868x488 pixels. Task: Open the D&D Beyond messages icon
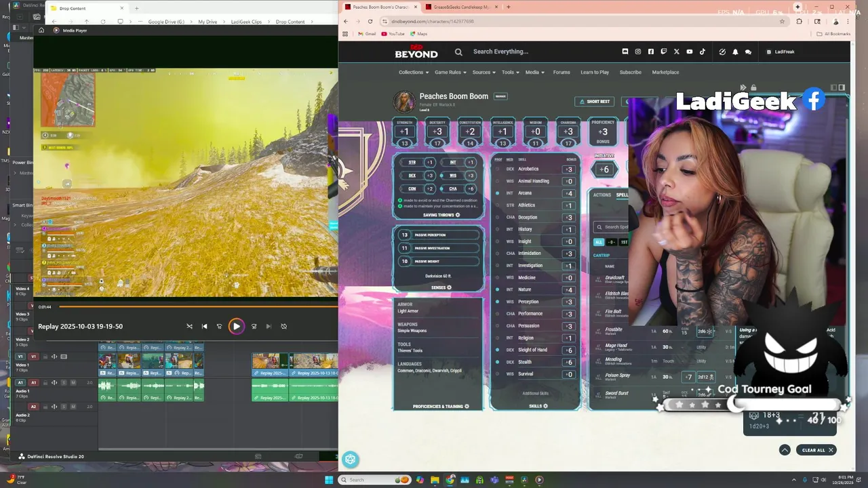point(748,52)
